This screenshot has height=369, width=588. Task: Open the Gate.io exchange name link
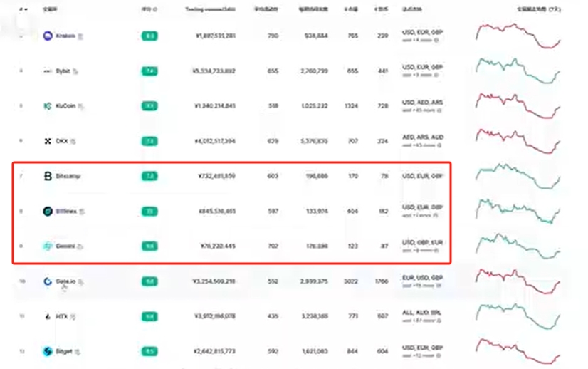pos(65,281)
